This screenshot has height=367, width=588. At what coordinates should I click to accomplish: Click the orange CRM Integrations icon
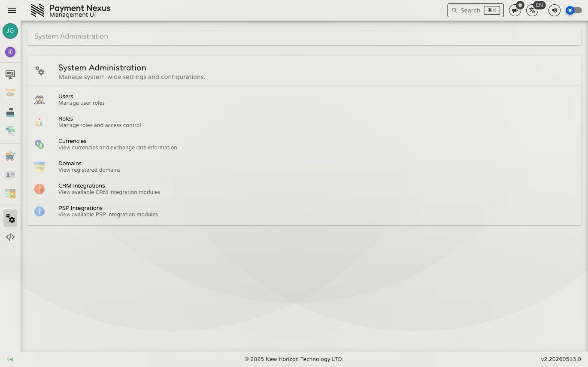pos(39,189)
